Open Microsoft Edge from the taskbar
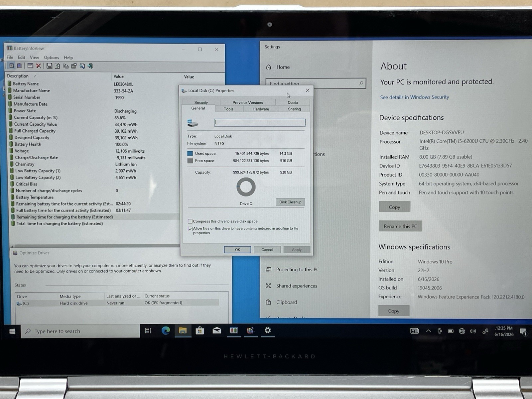This screenshot has width=532, height=399. 166,331
